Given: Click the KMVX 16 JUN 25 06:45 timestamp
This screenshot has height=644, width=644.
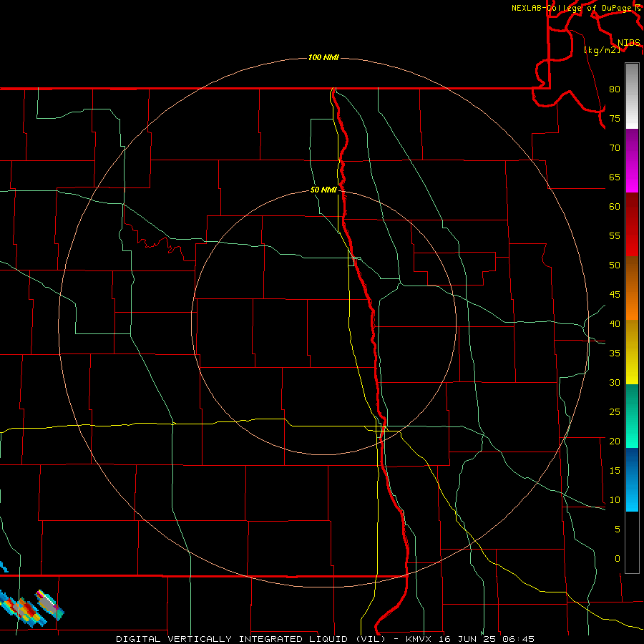Looking at the screenshot, I should [470, 639].
